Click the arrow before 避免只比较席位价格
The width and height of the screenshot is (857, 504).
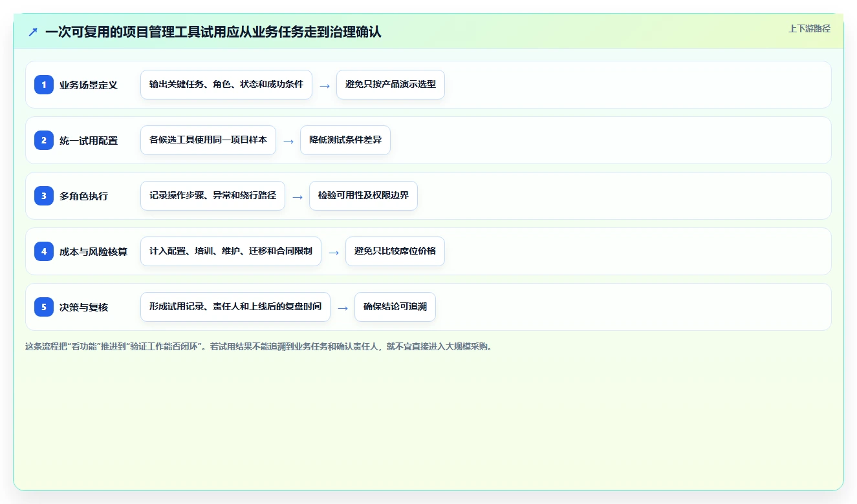(x=334, y=252)
